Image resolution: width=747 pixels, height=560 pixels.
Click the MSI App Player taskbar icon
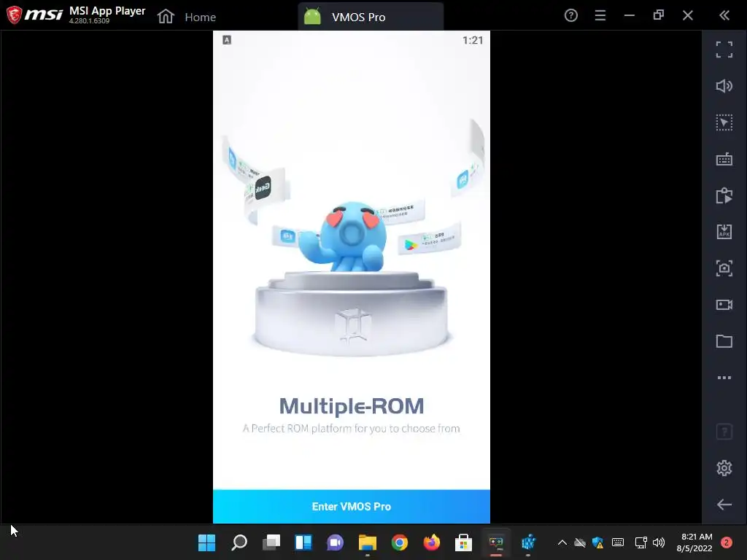point(496,542)
